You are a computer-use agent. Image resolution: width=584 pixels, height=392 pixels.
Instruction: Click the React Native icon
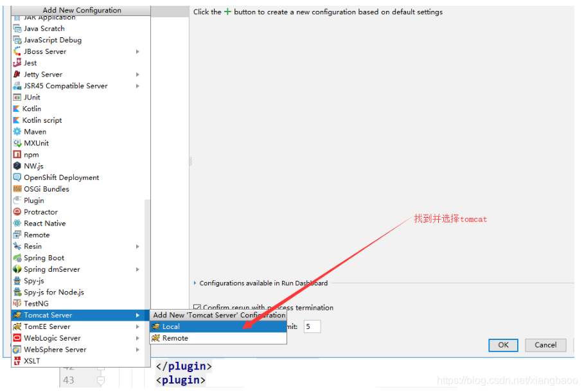[17, 224]
